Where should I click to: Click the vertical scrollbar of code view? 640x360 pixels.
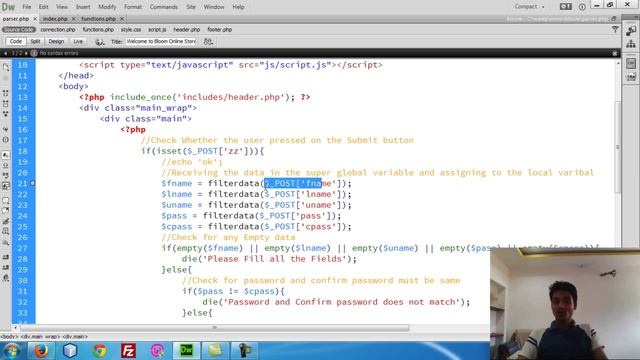[618, 147]
